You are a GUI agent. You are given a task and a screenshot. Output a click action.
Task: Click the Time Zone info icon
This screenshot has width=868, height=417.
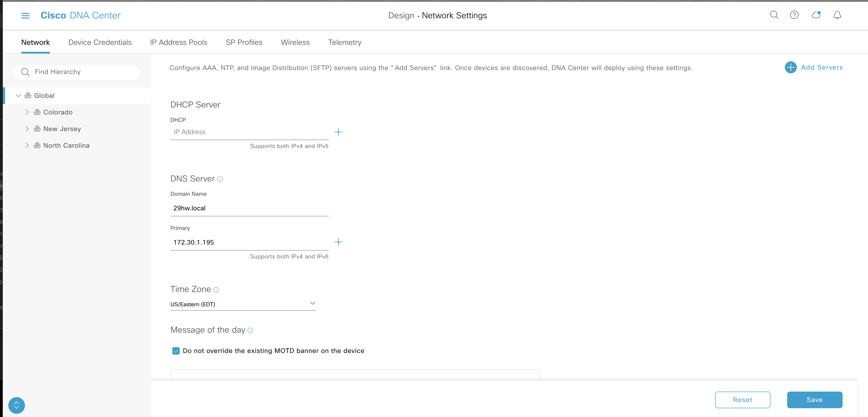pos(216,290)
